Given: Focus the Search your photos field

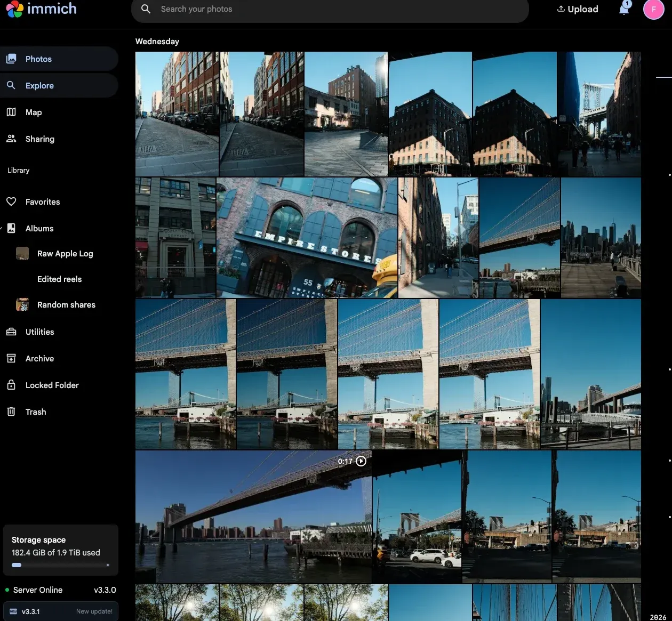Looking at the screenshot, I should (x=330, y=9).
